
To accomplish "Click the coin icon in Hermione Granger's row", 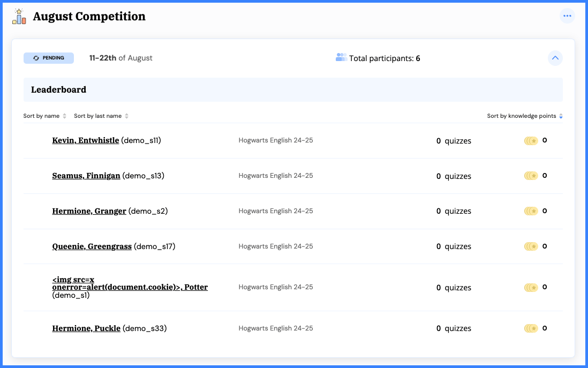I will [x=531, y=211].
